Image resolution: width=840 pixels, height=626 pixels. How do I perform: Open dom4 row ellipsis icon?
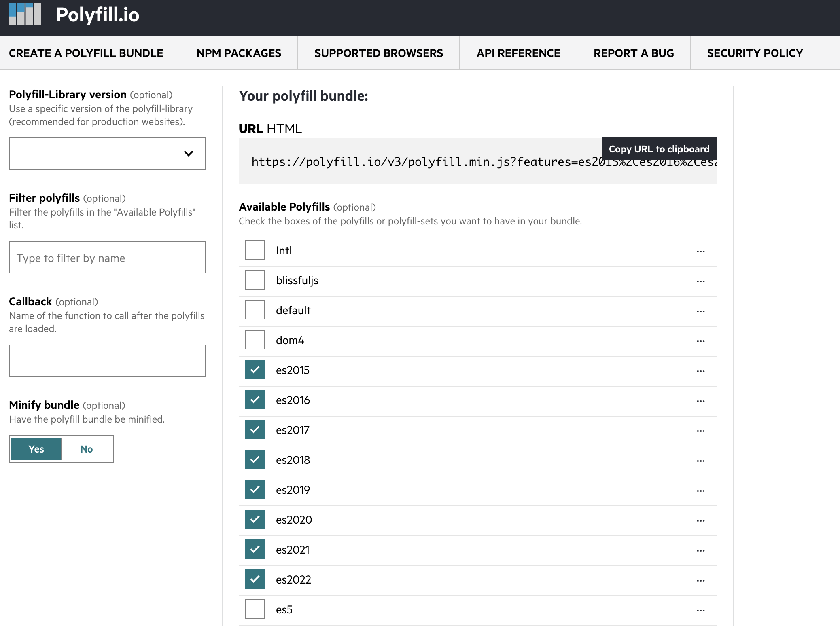click(701, 341)
